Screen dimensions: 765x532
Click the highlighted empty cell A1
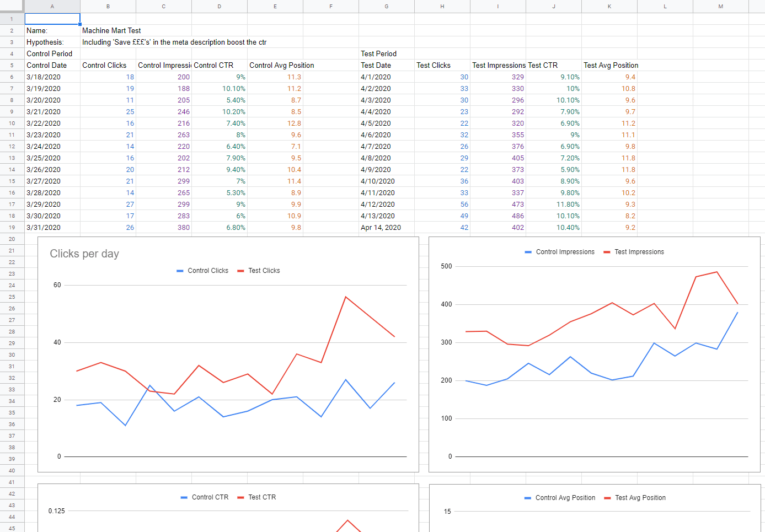(x=52, y=19)
